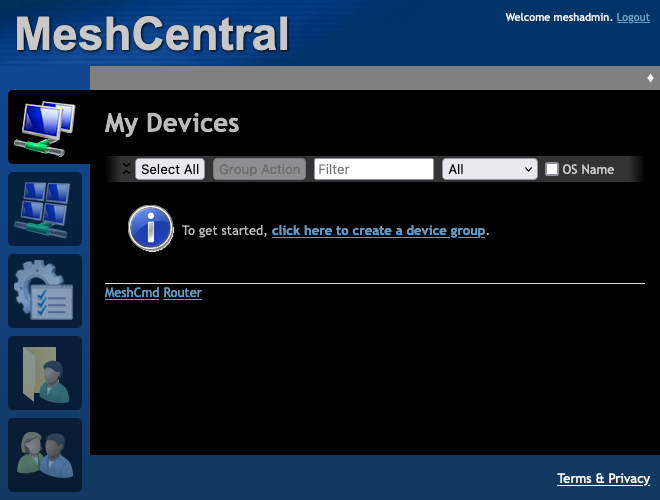Enable the OS Name checkbox
Image resolution: width=660 pixels, height=500 pixels.
(x=552, y=169)
